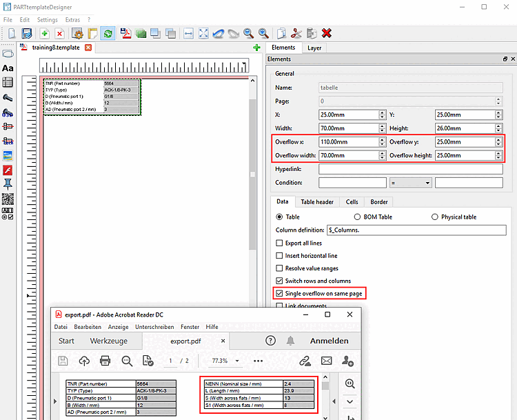Open the Condition operator dropdown

click(x=410, y=183)
